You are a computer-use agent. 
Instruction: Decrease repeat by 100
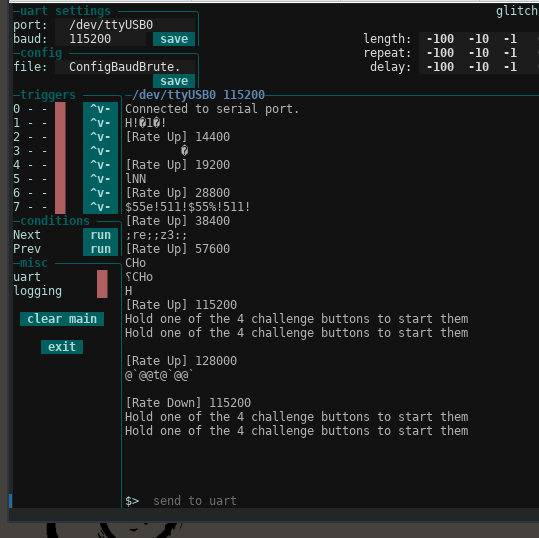click(x=440, y=53)
